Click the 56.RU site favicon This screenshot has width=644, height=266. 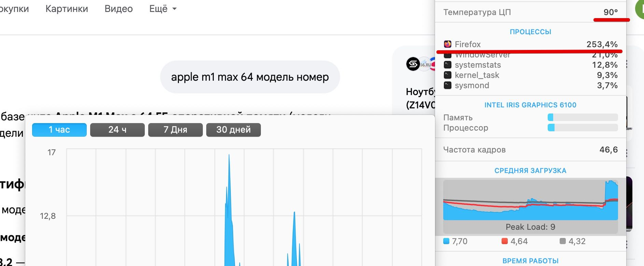425,64
